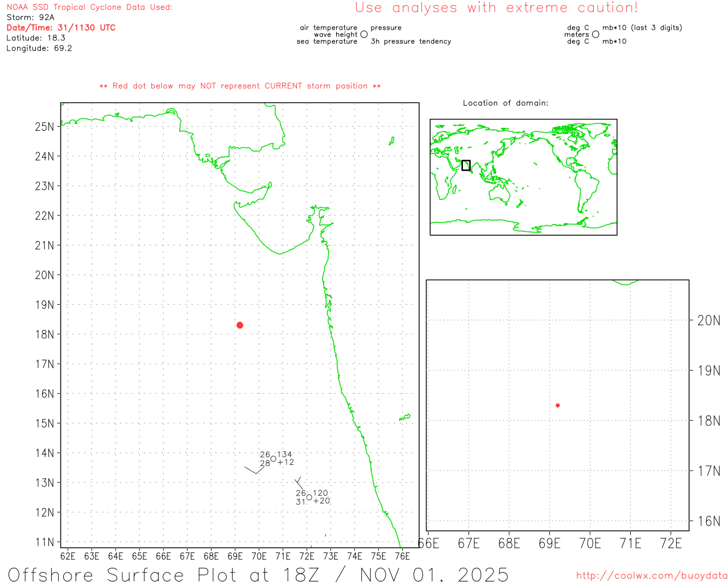Click the 'air temperature' legend label
The image size is (728, 582).
click(329, 28)
